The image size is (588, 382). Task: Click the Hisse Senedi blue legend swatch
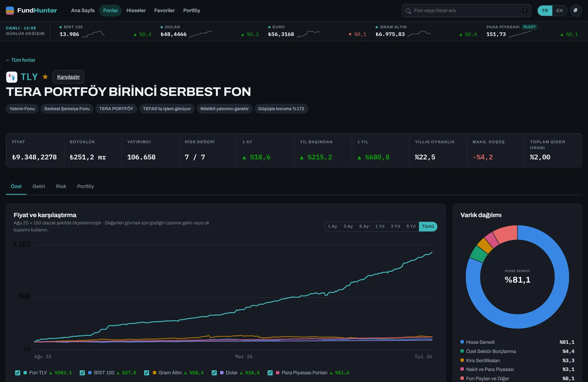pos(462,342)
